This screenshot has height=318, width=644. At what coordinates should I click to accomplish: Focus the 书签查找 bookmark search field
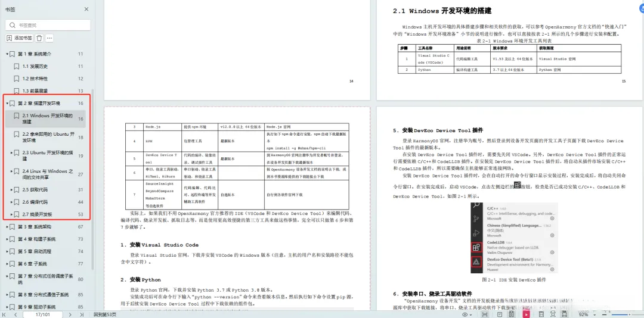(x=48, y=25)
